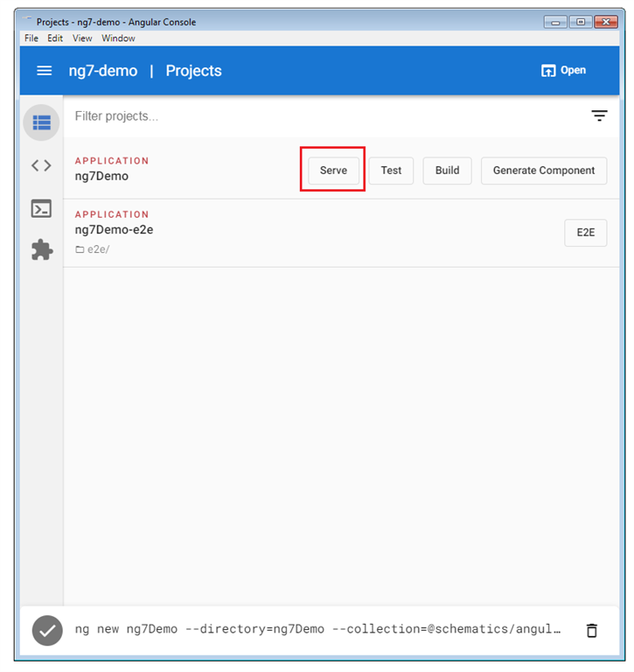The image size is (634, 672).
Task: Delete the finished command with trash icon
Action: pyautogui.click(x=592, y=630)
